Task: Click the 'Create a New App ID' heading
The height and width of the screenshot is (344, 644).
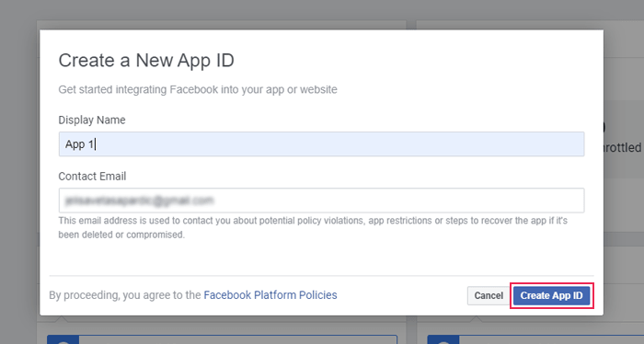Action: click(146, 61)
